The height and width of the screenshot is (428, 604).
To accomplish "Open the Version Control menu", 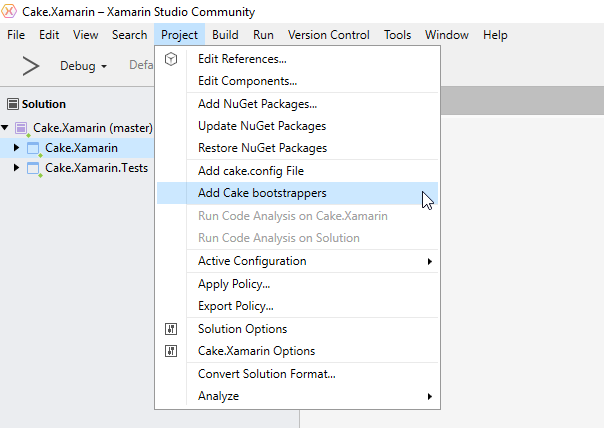I will click(x=329, y=35).
